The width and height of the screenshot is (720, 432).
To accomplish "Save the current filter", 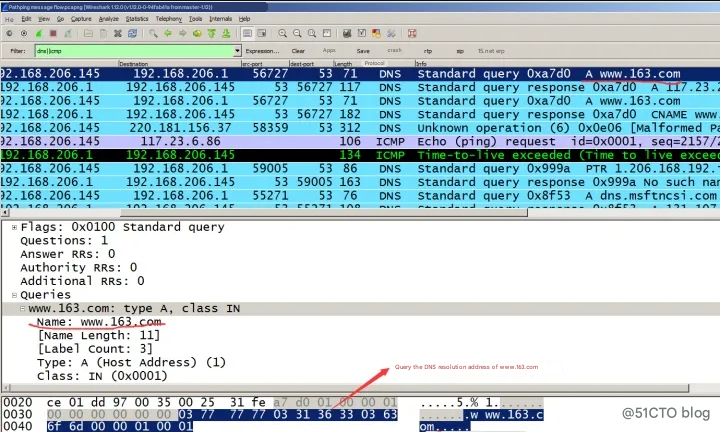I will (363, 51).
